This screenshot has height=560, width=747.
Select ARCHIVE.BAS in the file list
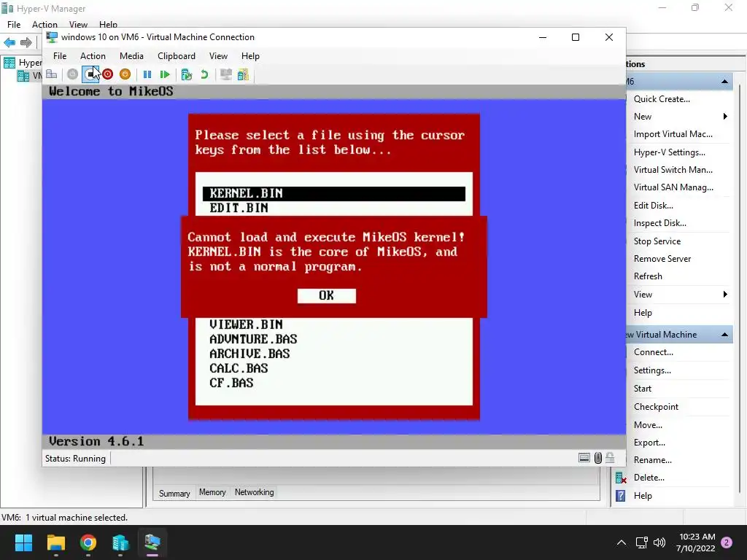249,354
